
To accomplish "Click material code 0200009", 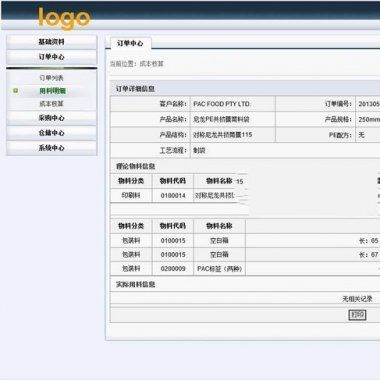I will [173, 269].
